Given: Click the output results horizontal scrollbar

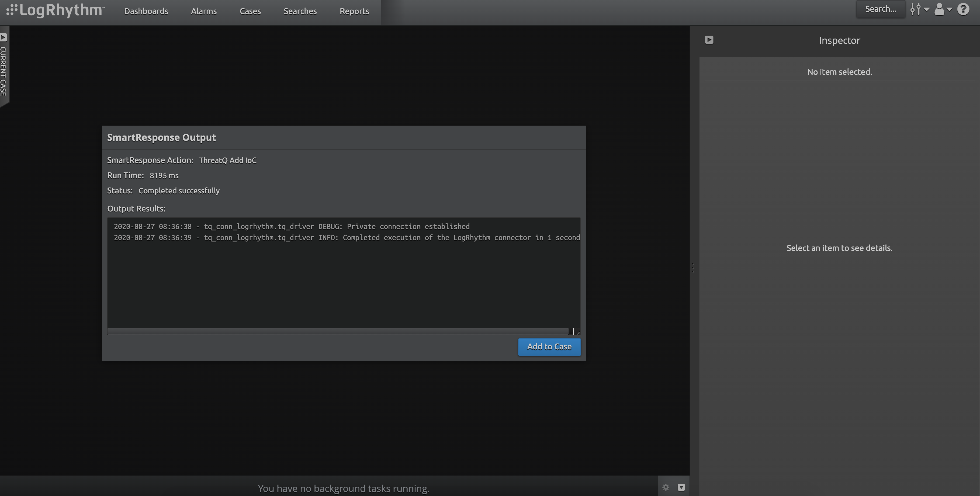Looking at the screenshot, I should [337, 331].
